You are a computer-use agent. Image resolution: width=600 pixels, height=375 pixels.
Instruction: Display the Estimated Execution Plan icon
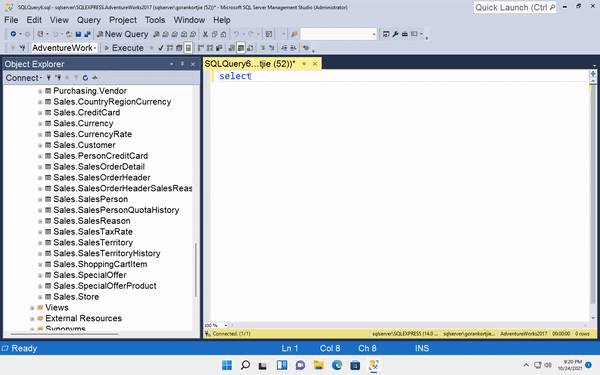[x=170, y=48]
